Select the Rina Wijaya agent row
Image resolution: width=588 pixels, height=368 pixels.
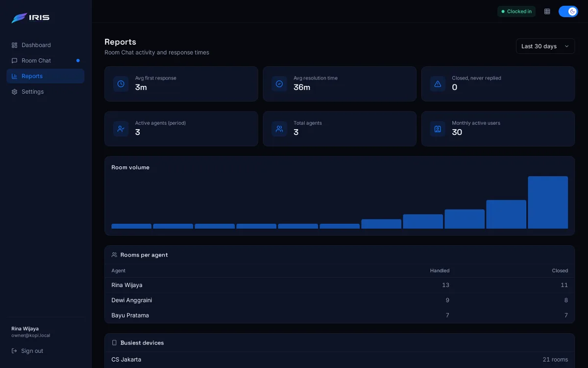pos(340,285)
